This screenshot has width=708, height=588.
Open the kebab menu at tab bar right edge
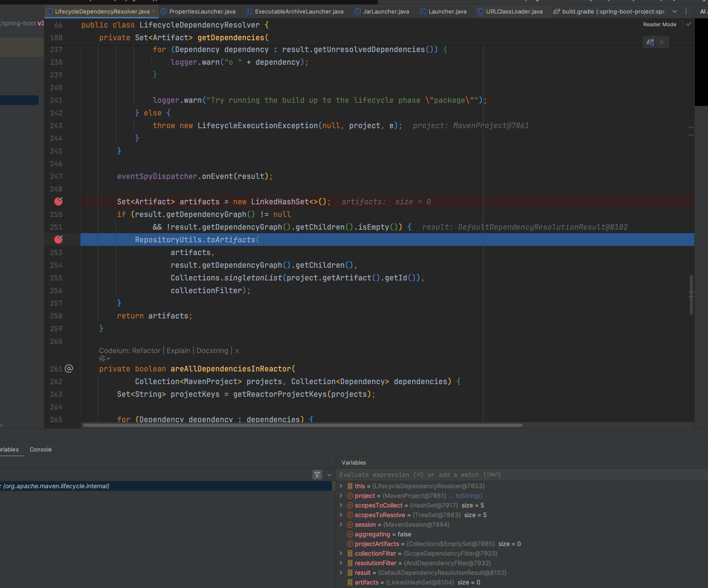tap(687, 11)
